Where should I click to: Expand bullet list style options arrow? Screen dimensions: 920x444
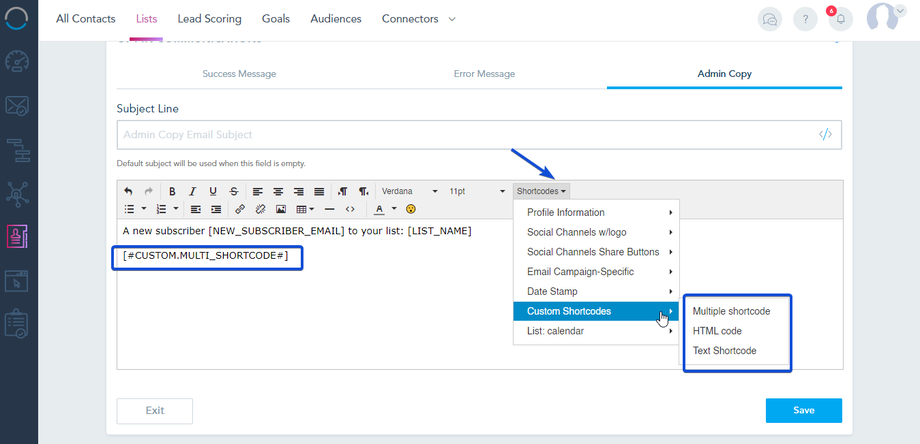[144, 209]
